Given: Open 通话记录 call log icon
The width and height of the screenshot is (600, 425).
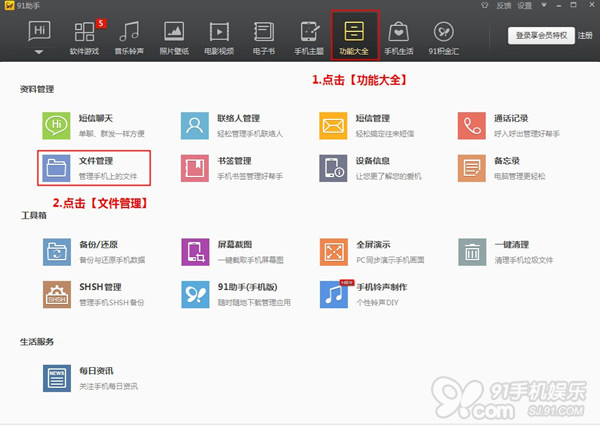Looking at the screenshot, I should point(472,125).
